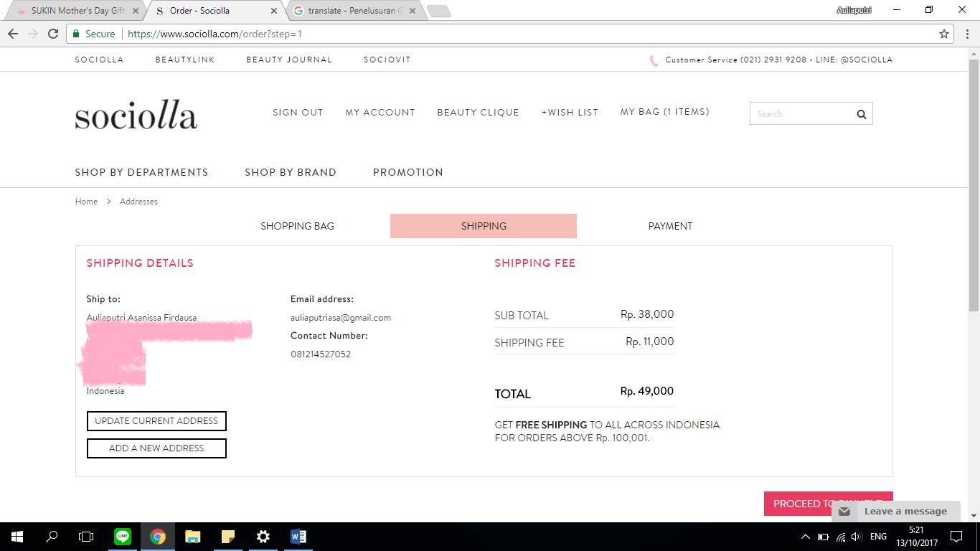Viewport: 980px width, 551px height.
Task: Open Microsoft Word from the taskbar
Action: [x=298, y=537]
